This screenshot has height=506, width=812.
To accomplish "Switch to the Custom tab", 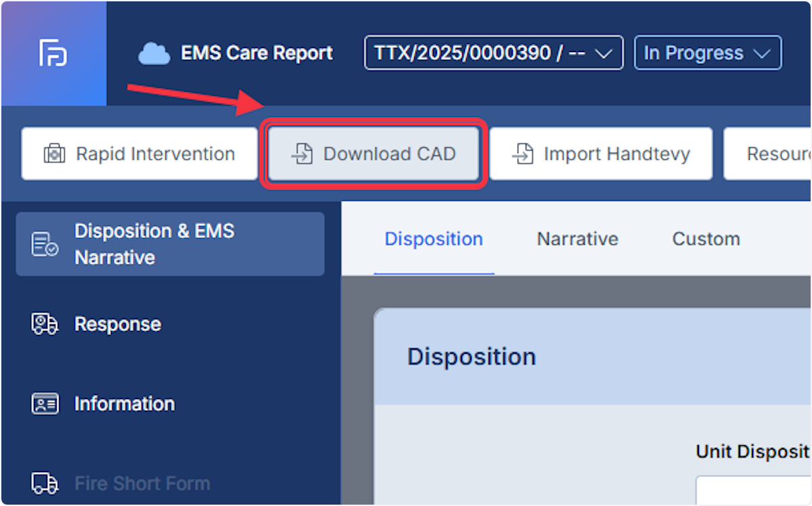I will tap(706, 239).
